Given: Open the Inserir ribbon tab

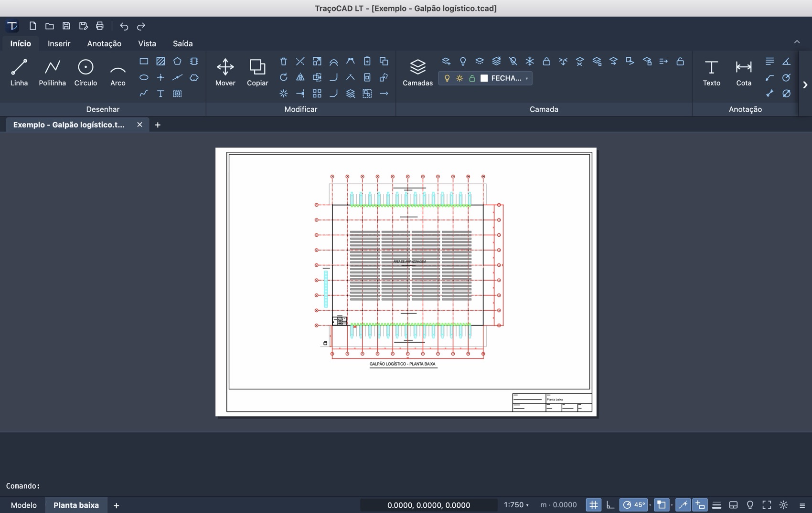Looking at the screenshot, I should [59, 43].
